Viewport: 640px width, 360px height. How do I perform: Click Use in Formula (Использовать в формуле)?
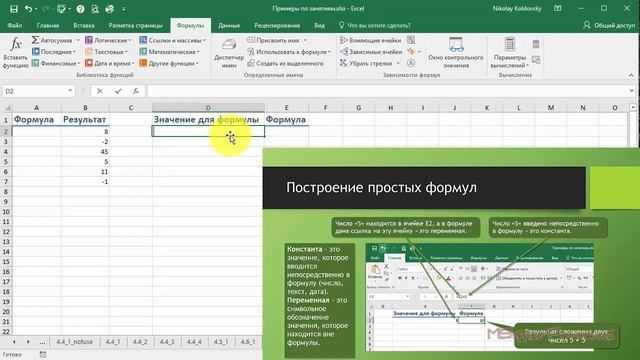pos(289,52)
